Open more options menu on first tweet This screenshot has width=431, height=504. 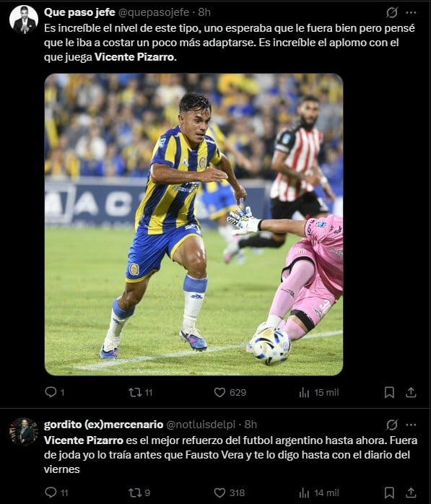(x=411, y=12)
